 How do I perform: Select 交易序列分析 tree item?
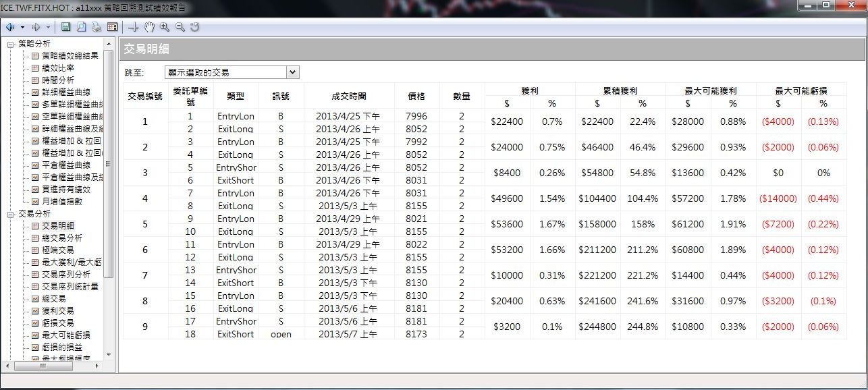pyautogui.click(x=66, y=275)
